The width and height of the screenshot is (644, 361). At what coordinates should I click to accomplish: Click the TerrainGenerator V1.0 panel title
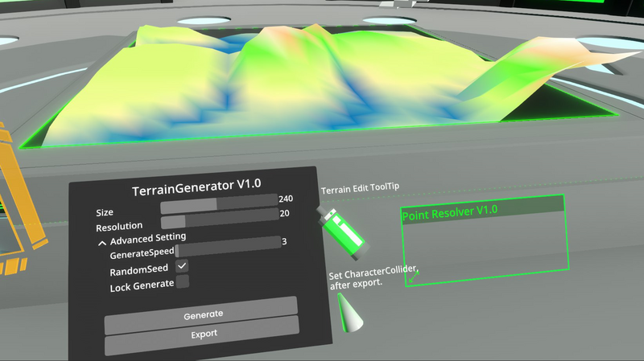pyautogui.click(x=196, y=187)
